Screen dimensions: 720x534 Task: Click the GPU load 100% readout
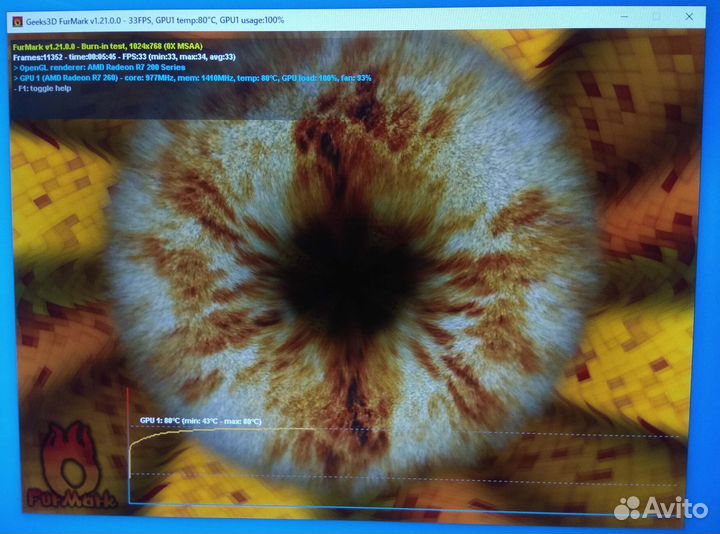click(x=307, y=78)
